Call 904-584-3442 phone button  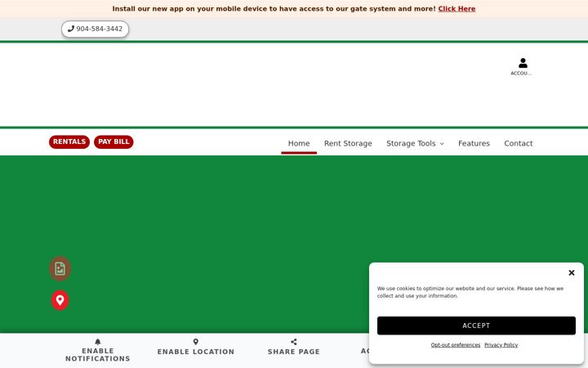[x=96, y=29]
